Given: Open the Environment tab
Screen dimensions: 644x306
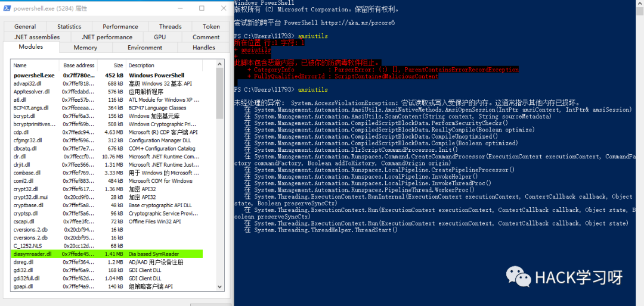Looking at the screenshot, I should [144, 48].
